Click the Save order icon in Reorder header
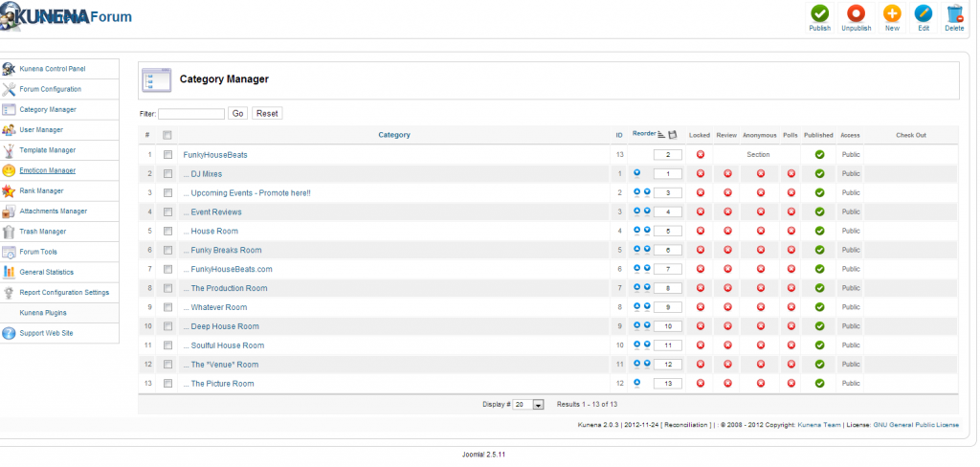The height and width of the screenshot is (467, 980). 673,134
